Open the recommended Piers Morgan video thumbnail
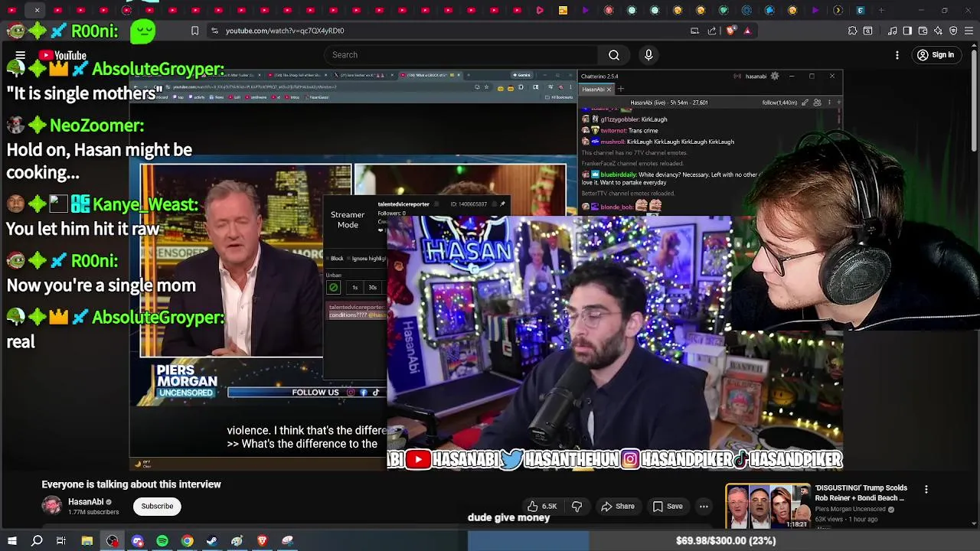This screenshot has width=980, height=551. tap(768, 506)
